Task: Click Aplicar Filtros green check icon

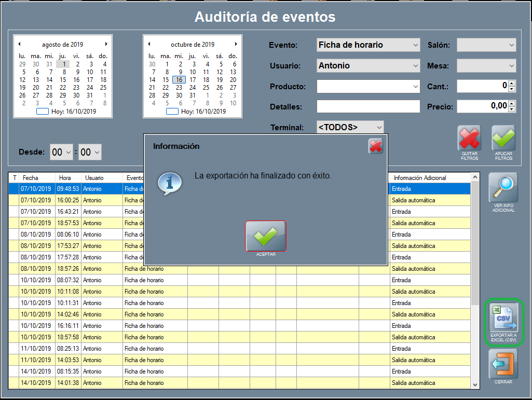Action: [503, 138]
